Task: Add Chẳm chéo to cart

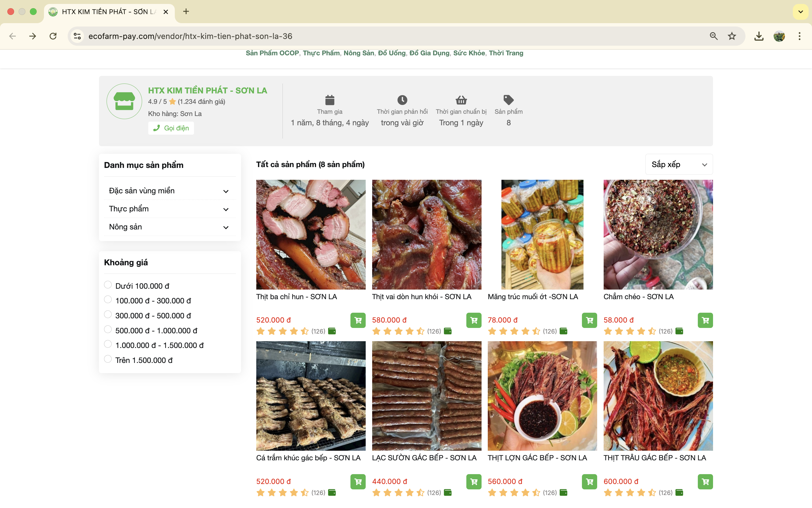Action: (x=705, y=320)
